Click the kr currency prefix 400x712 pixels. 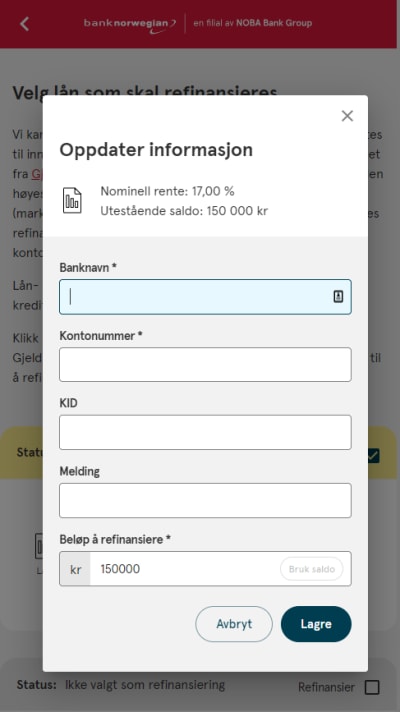click(75, 569)
